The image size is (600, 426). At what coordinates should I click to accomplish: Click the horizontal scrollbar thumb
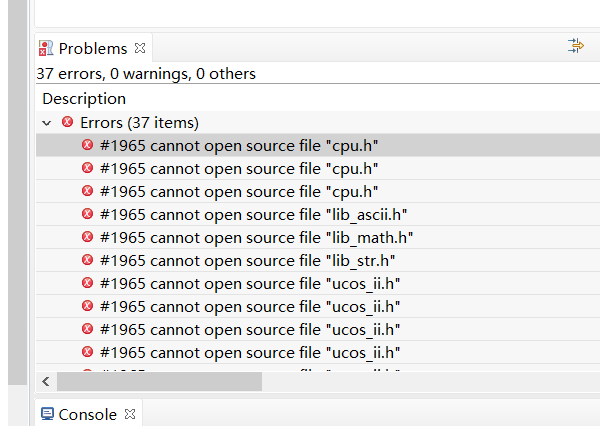[158, 382]
